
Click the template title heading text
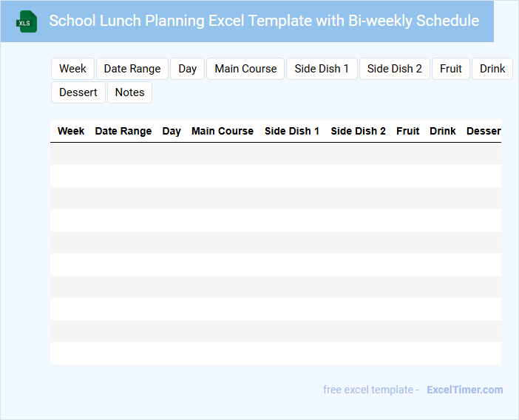click(264, 21)
